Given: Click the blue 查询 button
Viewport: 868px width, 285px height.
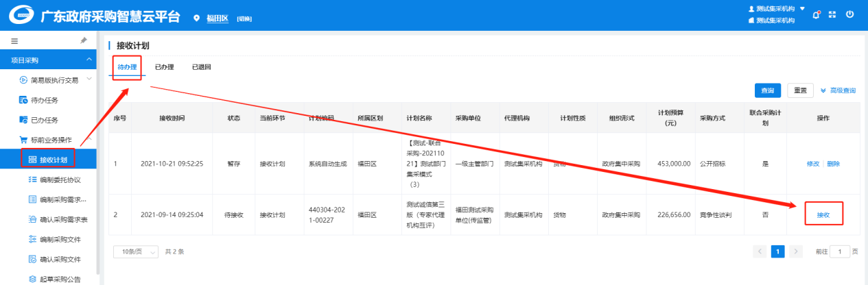Looking at the screenshot, I should [x=768, y=90].
